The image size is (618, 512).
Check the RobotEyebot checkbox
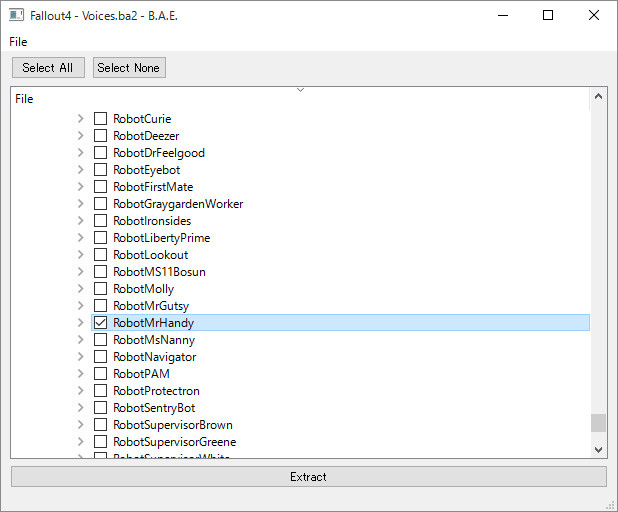pos(101,169)
